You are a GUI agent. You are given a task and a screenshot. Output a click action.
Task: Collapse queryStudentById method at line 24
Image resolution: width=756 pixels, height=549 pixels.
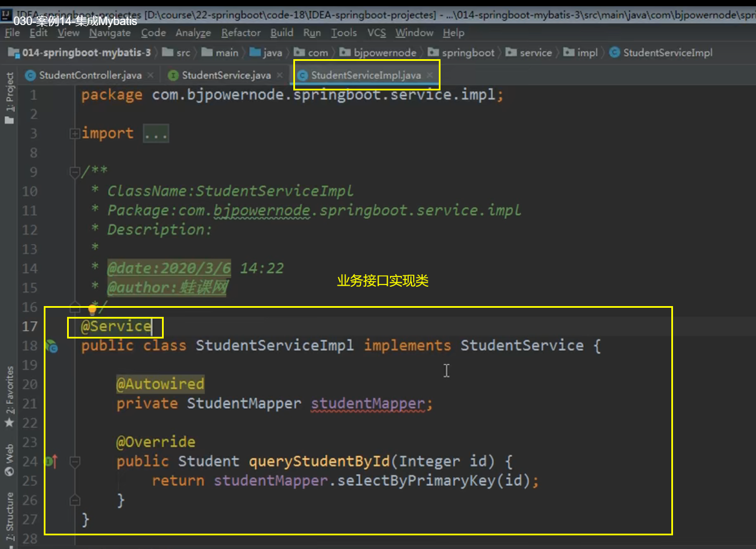coord(74,461)
